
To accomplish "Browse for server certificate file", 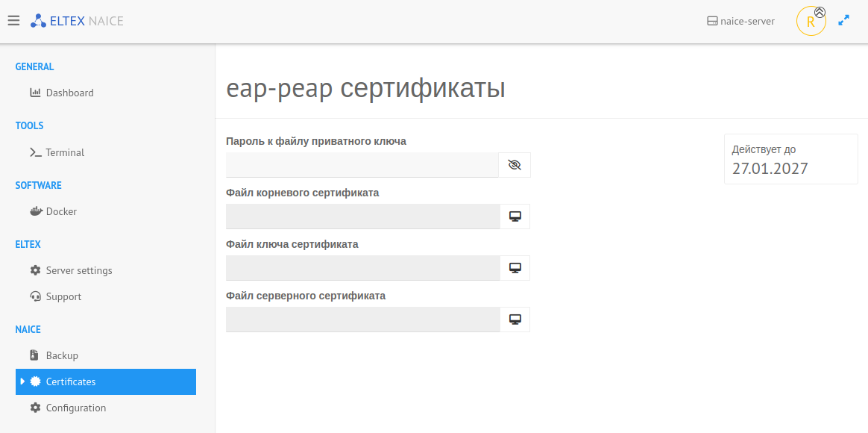I will click(x=515, y=320).
